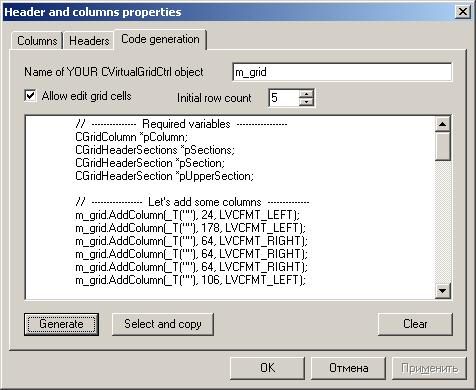476x390 pixels.
Task: Click the Отмена button
Action: tap(348, 368)
